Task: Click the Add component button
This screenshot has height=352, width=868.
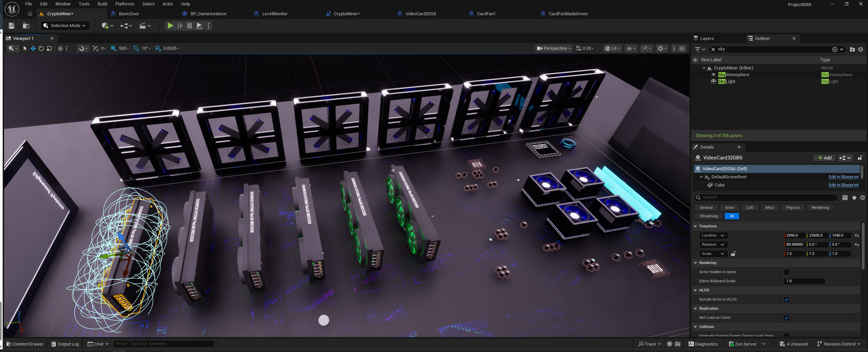Action: [x=824, y=158]
